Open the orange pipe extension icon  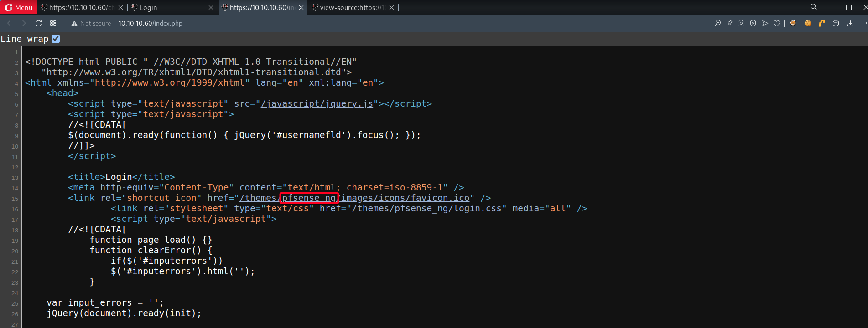point(821,23)
